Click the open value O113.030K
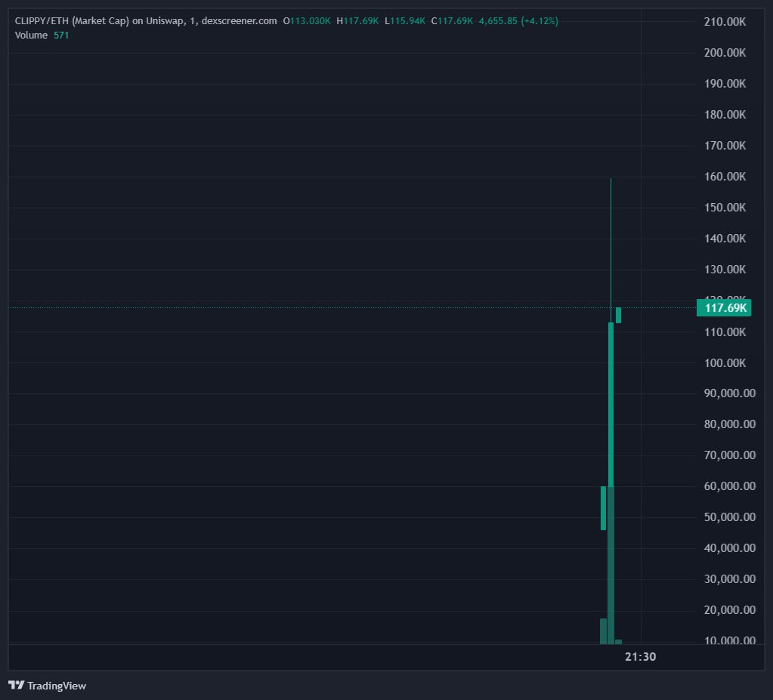Viewport: 773px width, 700px height. point(307,20)
